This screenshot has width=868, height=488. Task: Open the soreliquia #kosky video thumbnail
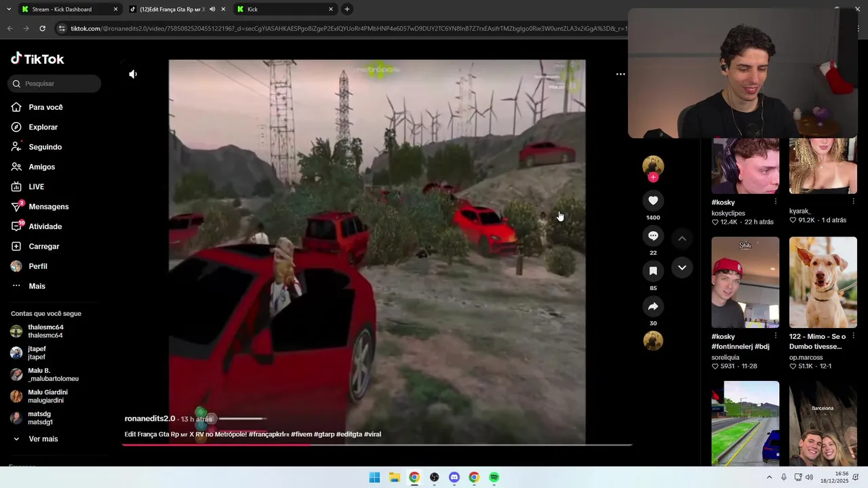[745, 282]
